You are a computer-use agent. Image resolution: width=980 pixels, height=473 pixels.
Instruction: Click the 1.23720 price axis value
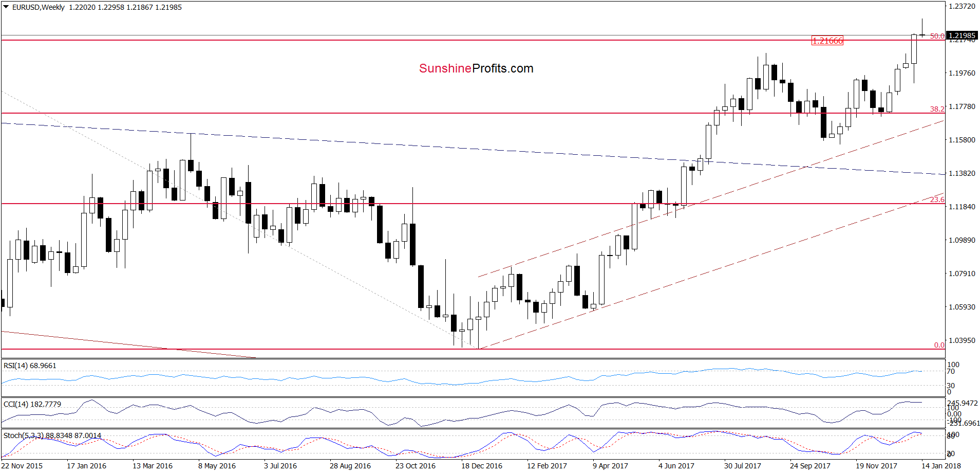[962, 6]
